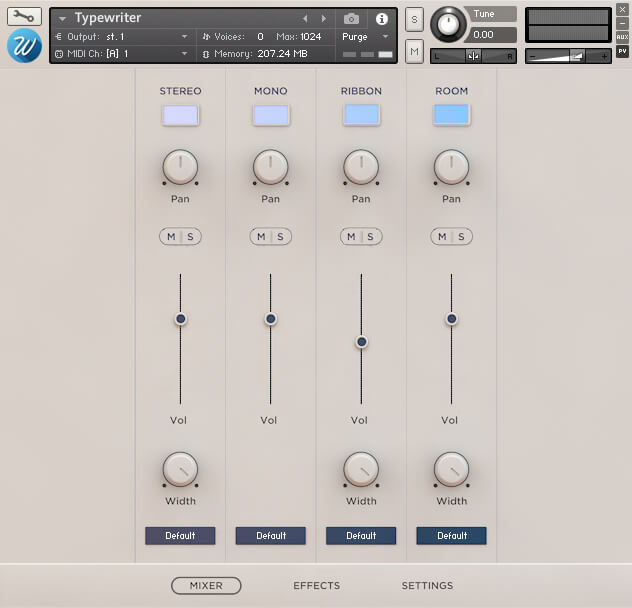Click the Tune knob

point(448,25)
